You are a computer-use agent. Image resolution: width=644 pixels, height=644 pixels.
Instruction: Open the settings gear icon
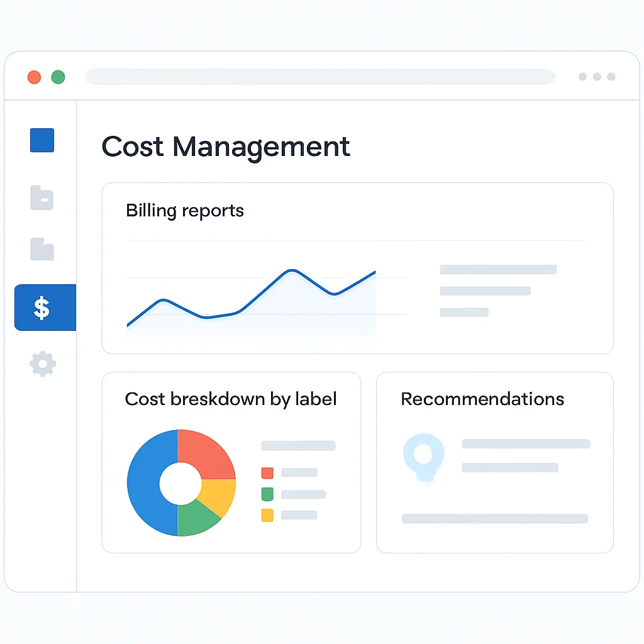43,364
